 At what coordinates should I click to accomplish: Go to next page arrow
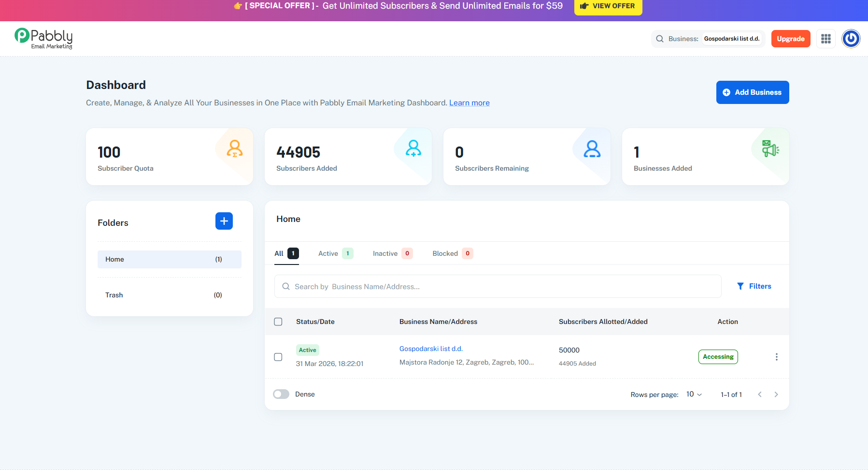776,395
